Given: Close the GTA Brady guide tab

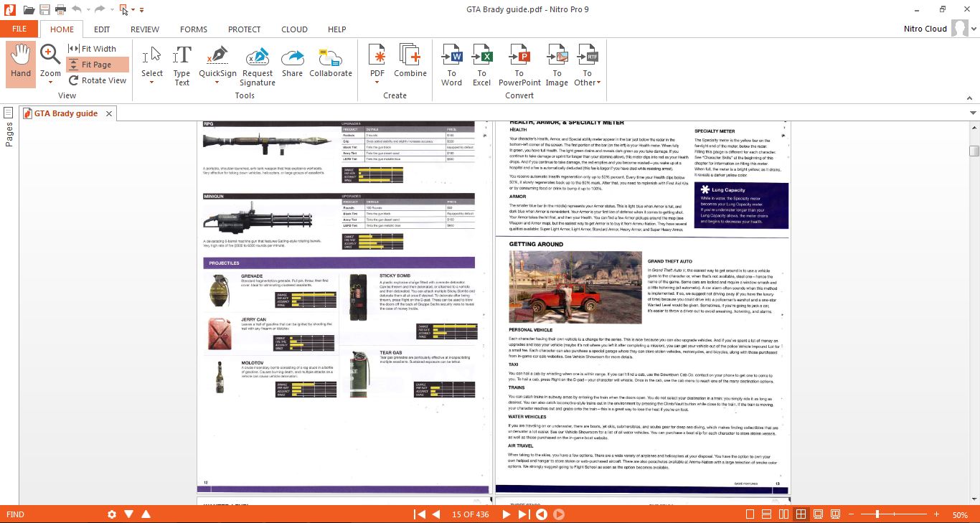Looking at the screenshot, I should click(109, 113).
